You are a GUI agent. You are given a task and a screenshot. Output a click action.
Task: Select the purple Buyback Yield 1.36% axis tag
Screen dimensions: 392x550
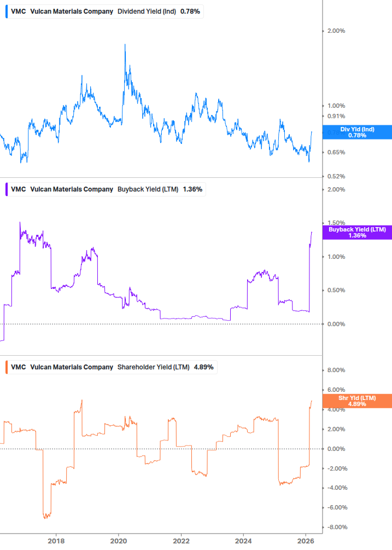[x=357, y=233]
